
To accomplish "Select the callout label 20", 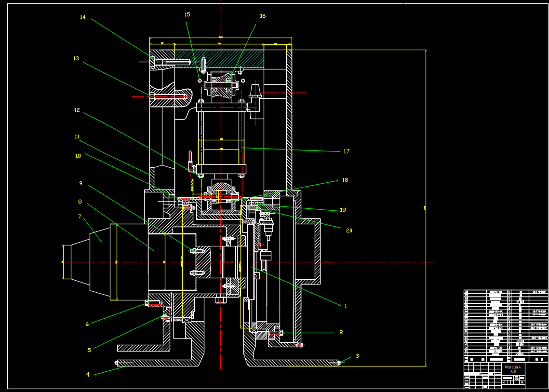I will click(x=349, y=231).
